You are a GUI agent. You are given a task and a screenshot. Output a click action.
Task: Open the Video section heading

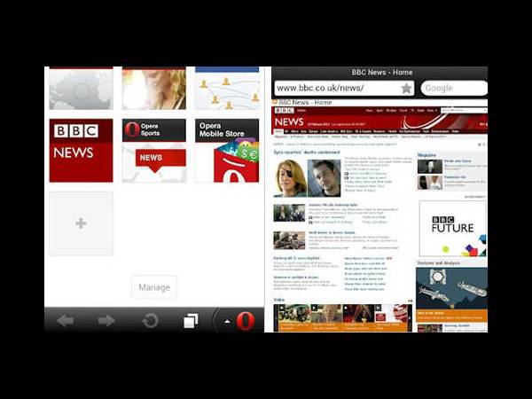pos(279,299)
